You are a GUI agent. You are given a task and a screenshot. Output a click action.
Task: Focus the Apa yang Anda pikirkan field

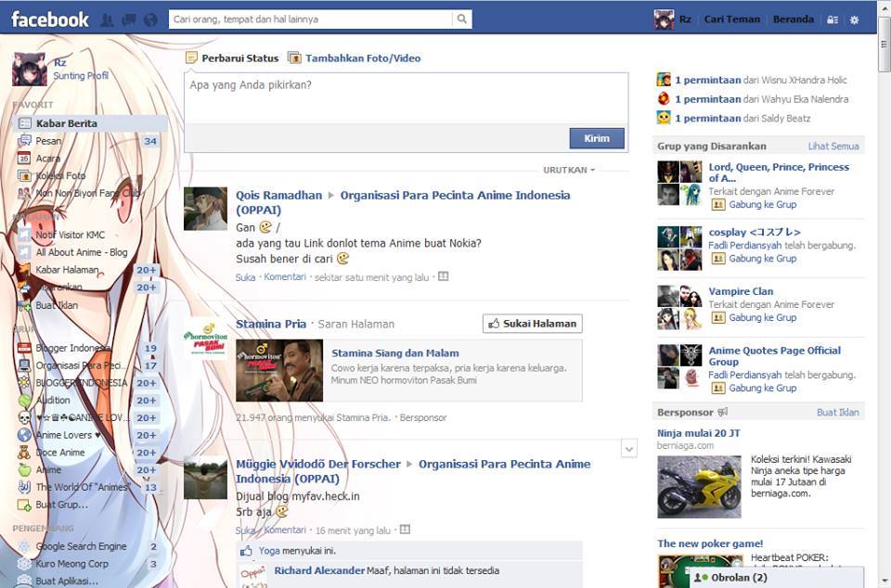point(407,97)
